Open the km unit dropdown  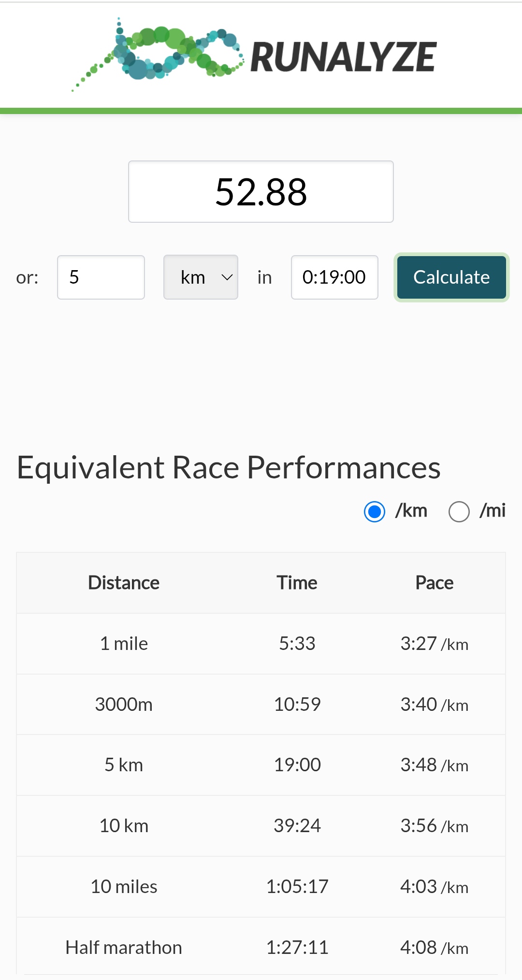pyautogui.click(x=201, y=277)
